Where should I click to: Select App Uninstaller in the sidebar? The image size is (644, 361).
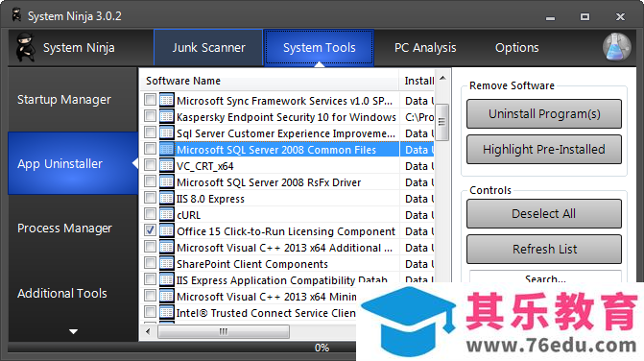click(73, 163)
